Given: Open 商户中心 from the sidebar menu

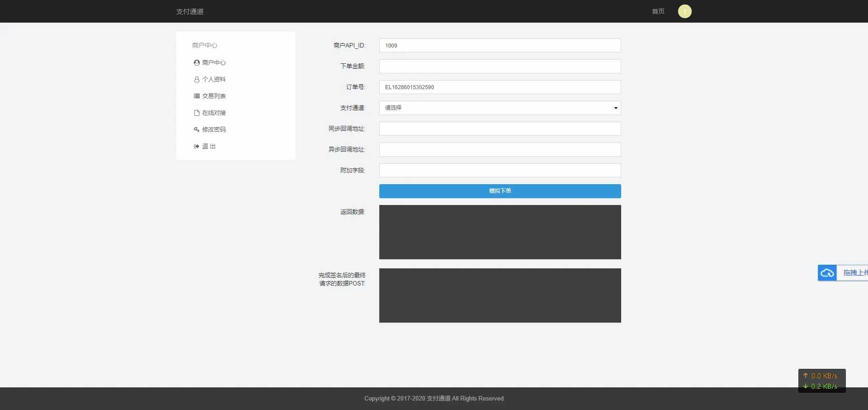Looking at the screenshot, I should pyautogui.click(x=213, y=62).
